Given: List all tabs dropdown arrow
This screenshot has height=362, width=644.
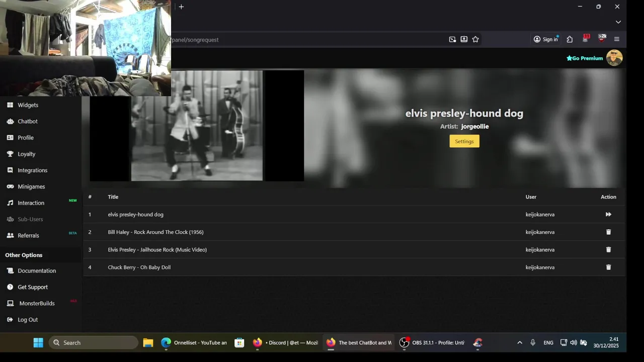Looking at the screenshot, I should [x=618, y=22].
